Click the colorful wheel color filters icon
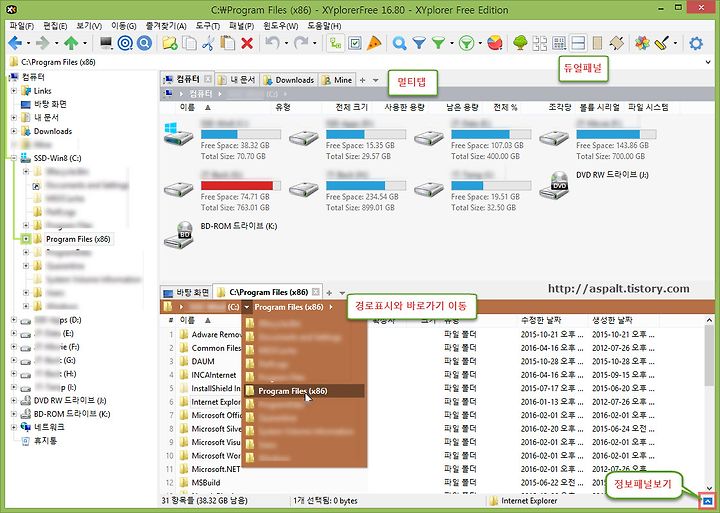The height and width of the screenshot is (513, 720). pos(642,44)
